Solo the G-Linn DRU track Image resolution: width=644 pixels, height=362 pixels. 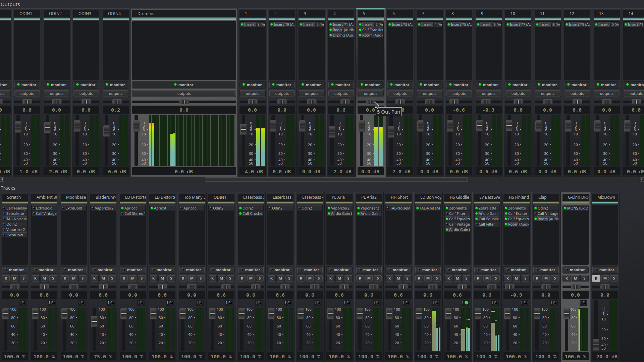[x=584, y=278]
